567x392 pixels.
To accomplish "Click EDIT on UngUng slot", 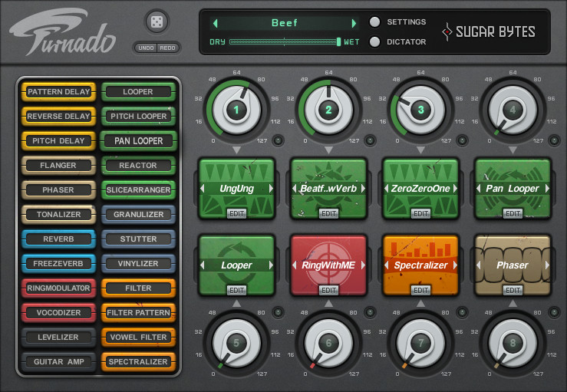I will [237, 214].
